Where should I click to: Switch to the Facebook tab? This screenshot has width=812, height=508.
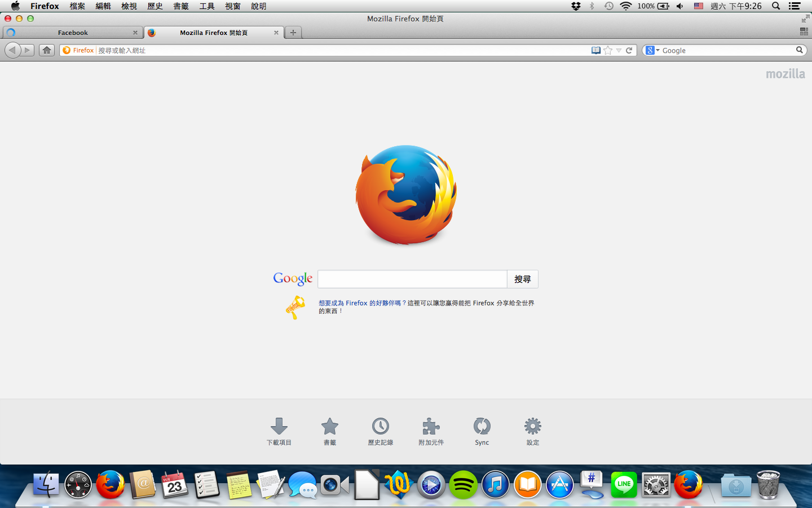[x=73, y=33]
